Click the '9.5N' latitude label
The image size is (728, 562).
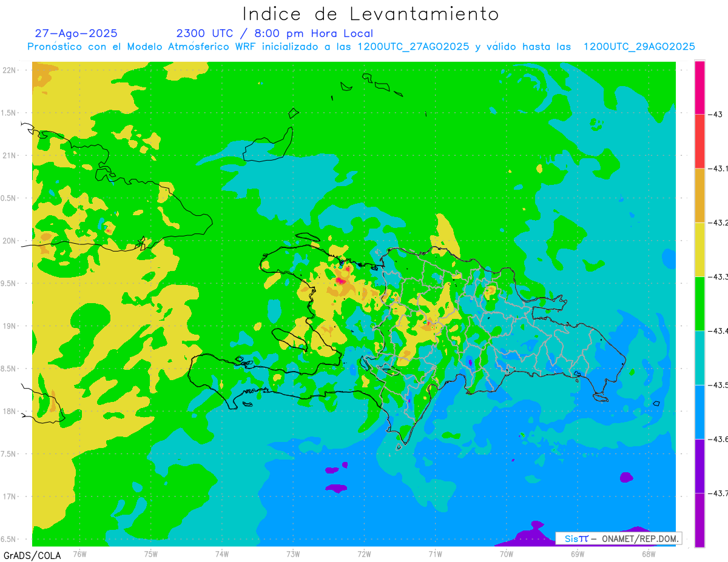[x=8, y=284]
